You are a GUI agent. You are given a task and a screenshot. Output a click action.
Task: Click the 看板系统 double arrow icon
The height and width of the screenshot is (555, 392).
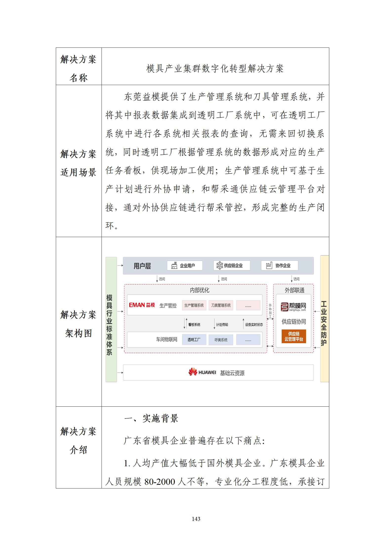185,324
